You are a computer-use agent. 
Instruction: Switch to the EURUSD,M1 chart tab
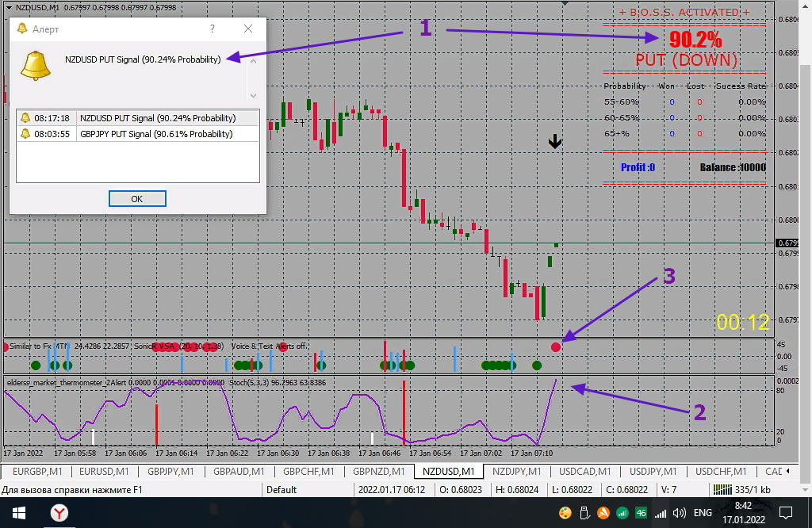(104, 472)
